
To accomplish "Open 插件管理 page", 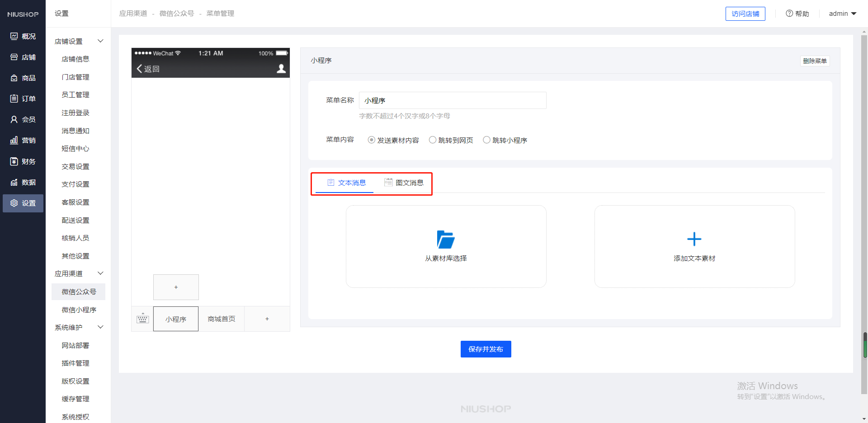I will pyautogui.click(x=75, y=363).
